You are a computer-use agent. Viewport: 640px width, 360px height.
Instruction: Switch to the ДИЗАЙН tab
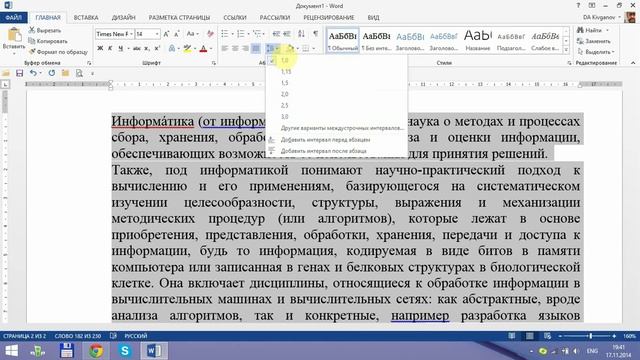click(123, 18)
